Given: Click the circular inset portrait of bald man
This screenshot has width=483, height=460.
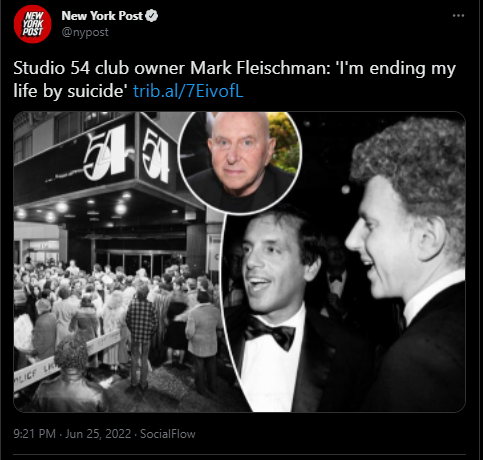Looking at the screenshot, I should click(x=240, y=162).
